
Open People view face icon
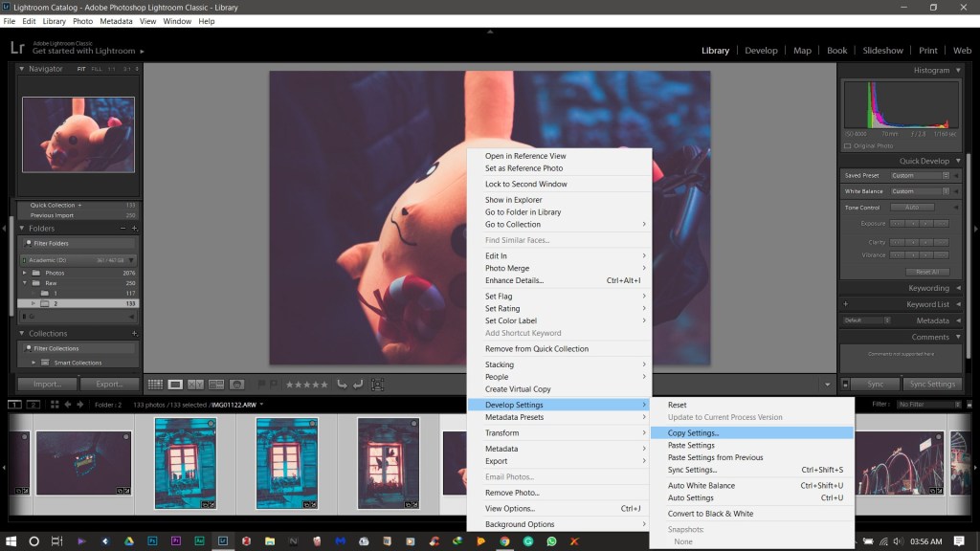click(236, 385)
